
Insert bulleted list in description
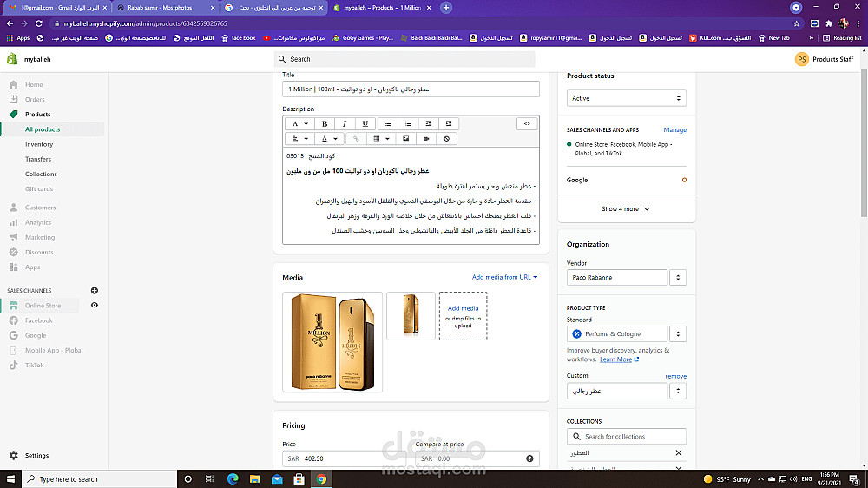click(387, 123)
